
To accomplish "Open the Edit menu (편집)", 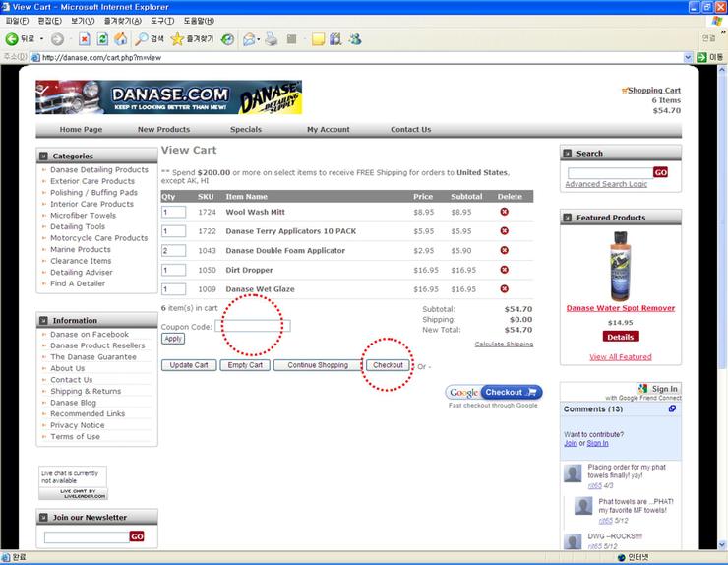I will click(x=49, y=21).
